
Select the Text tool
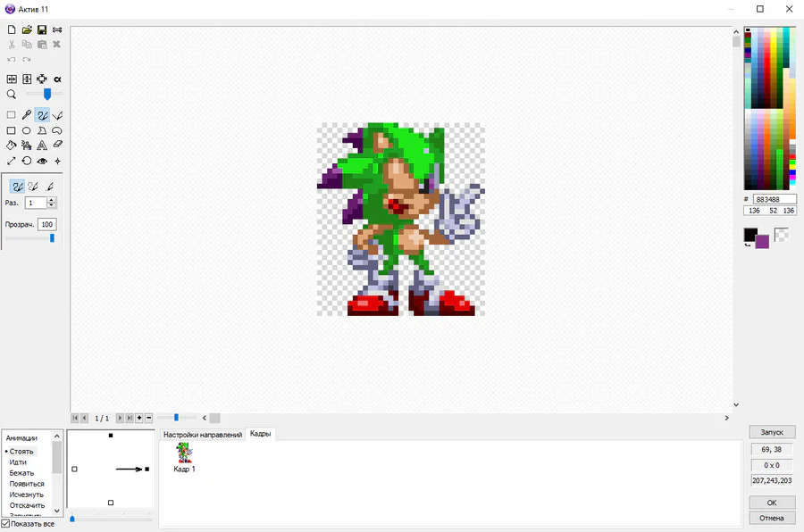[42, 145]
